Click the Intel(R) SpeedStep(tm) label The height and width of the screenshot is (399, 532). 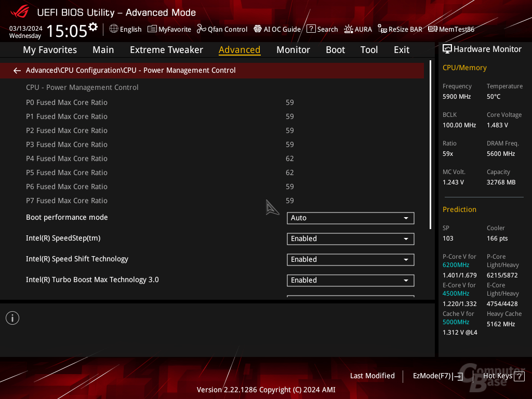point(63,238)
